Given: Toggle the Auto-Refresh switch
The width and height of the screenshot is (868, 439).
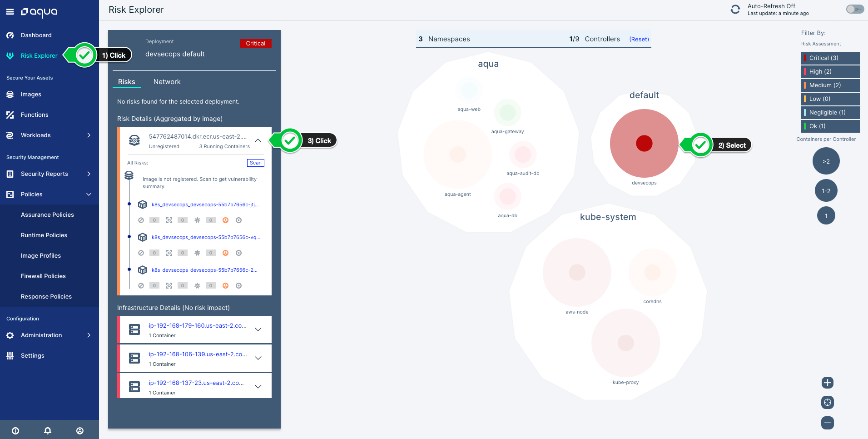Looking at the screenshot, I should pyautogui.click(x=855, y=9).
